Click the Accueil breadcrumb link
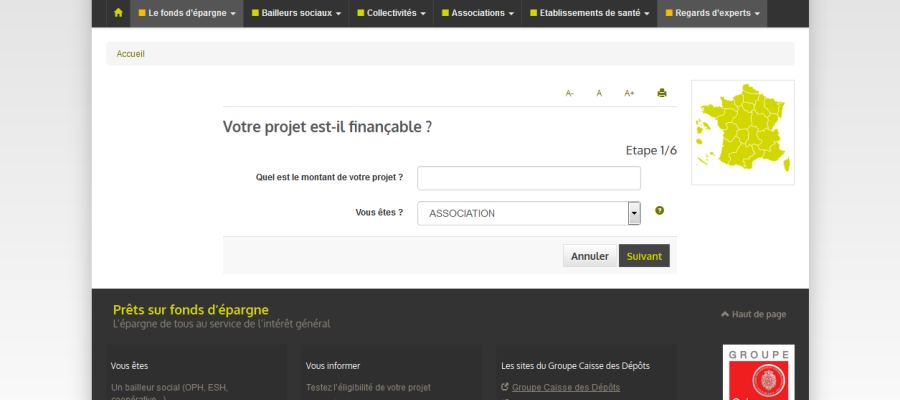The height and width of the screenshot is (400, 900). coord(131,54)
